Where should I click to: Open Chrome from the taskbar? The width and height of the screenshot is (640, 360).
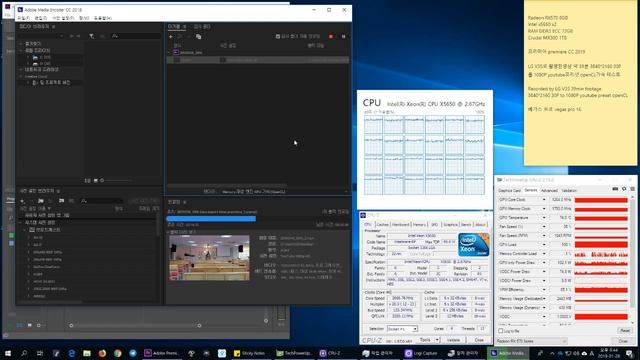(x=118, y=353)
